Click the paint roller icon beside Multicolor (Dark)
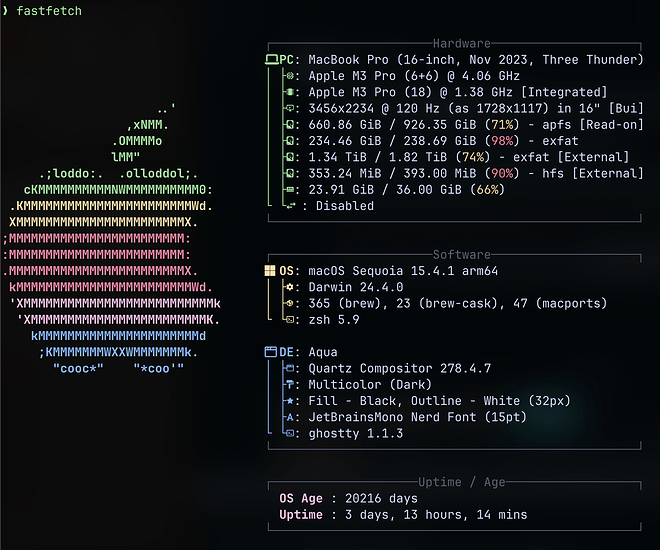 pos(290,385)
